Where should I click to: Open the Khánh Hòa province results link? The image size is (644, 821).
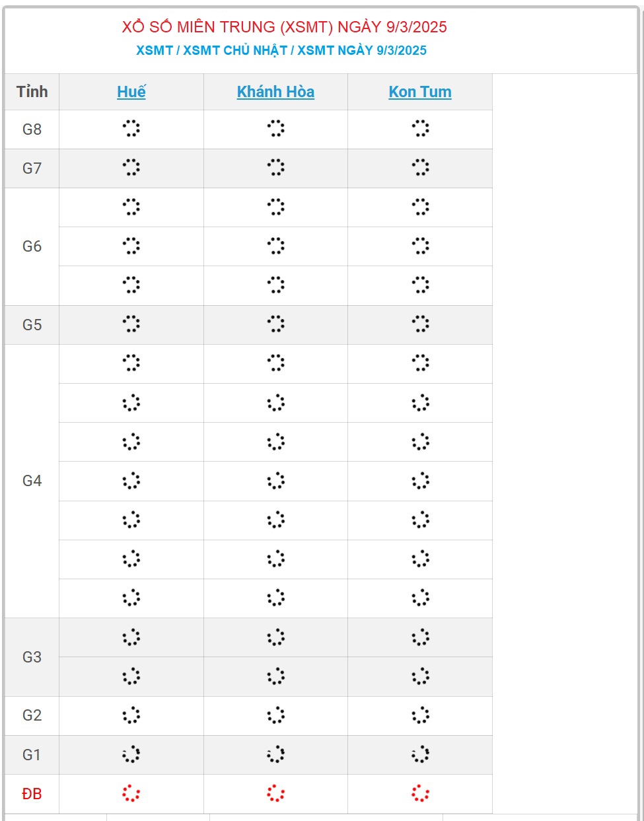[x=275, y=92]
